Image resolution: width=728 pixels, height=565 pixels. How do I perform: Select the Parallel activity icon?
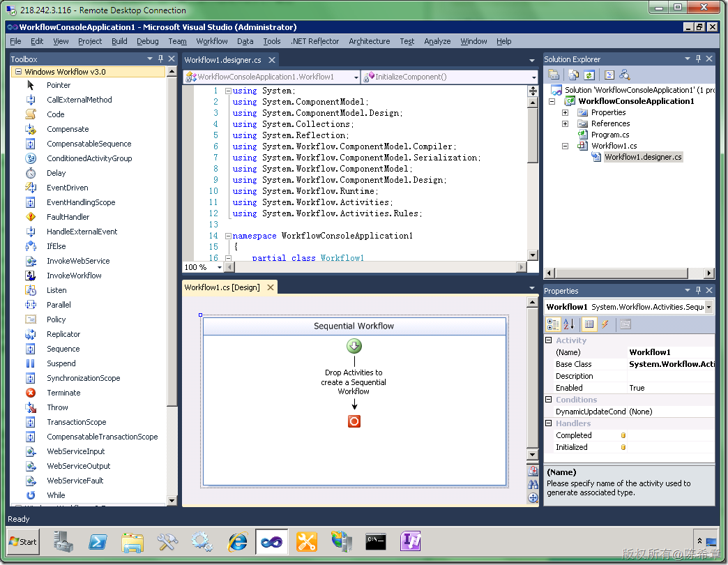point(31,305)
